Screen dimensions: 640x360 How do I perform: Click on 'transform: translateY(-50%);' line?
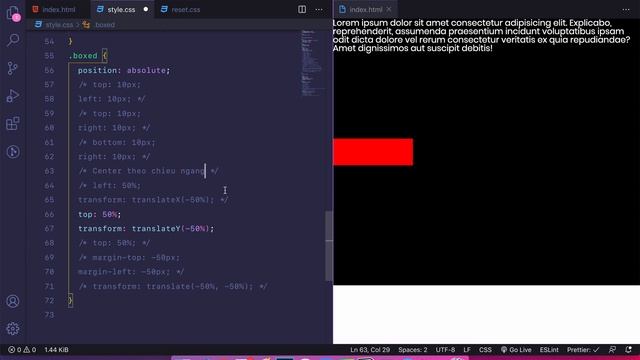[x=146, y=229]
